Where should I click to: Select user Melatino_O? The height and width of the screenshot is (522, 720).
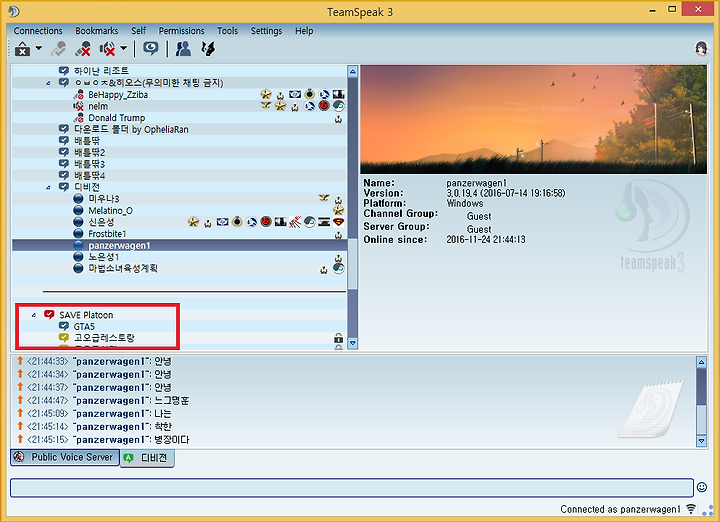click(110, 210)
